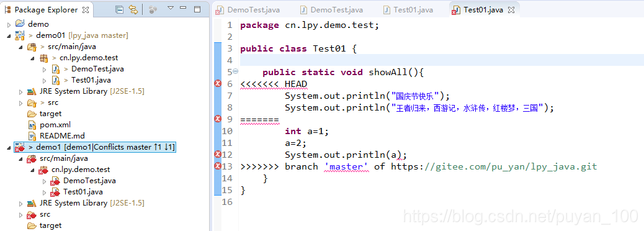Viewport: 644px width, 231px height.
Task: Close the Package Explorer tab
Action: click(86, 9)
